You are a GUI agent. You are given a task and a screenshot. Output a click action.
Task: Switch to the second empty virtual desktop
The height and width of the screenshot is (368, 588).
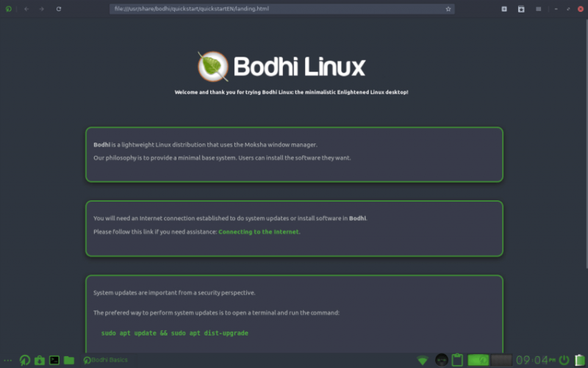click(x=501, y=360)
